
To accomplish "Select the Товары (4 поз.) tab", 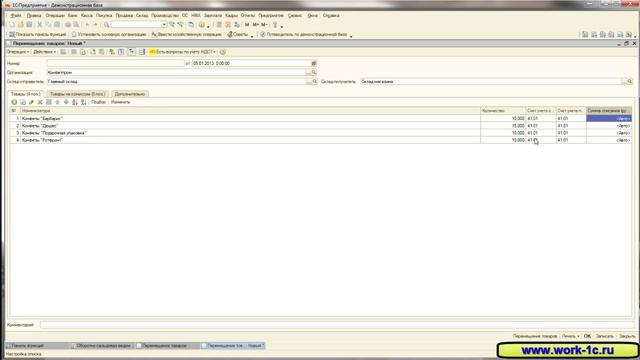I will point(25,94).
